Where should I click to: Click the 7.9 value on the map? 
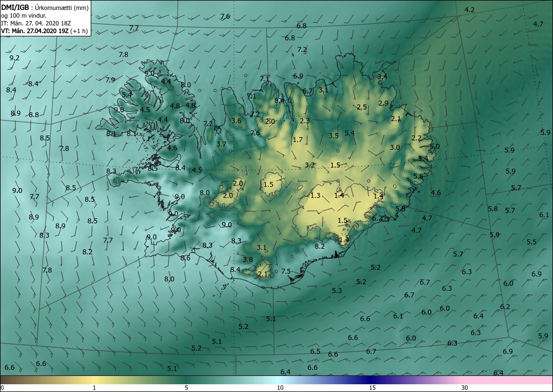111,80
